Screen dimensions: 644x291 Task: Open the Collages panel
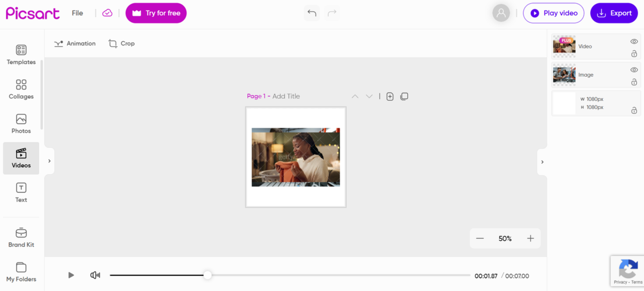pyautogui.click(x=21, y=89)
